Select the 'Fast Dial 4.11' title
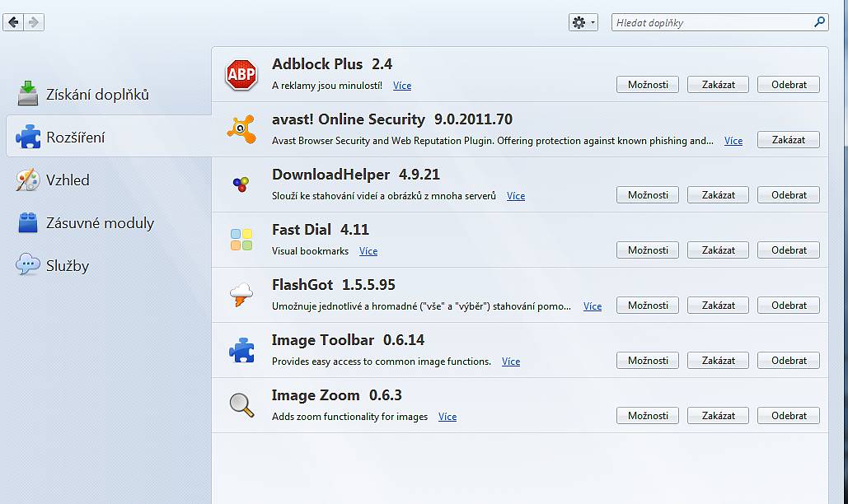 (320, 229)
